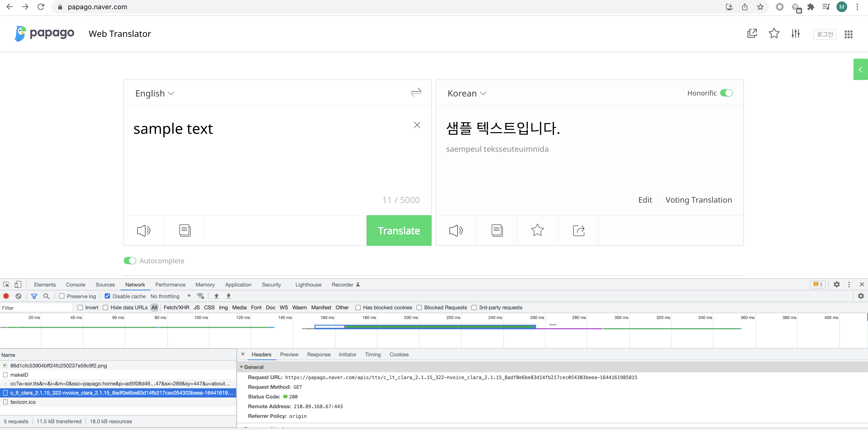Save translation to favorites star
Screen dimensions: 868x430
[537, 231]
